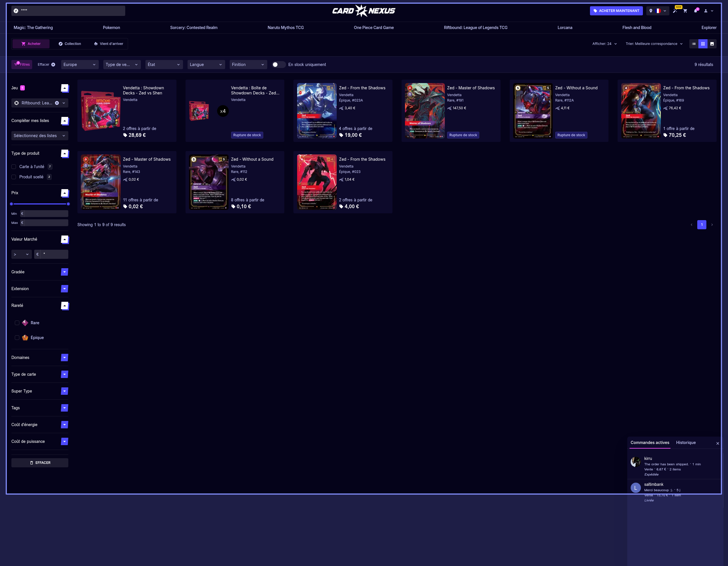The width and height of the screenshot is (728, 566).
Task: Click the price tag icon beside 70,25 €
Action: tap(665, 135)
